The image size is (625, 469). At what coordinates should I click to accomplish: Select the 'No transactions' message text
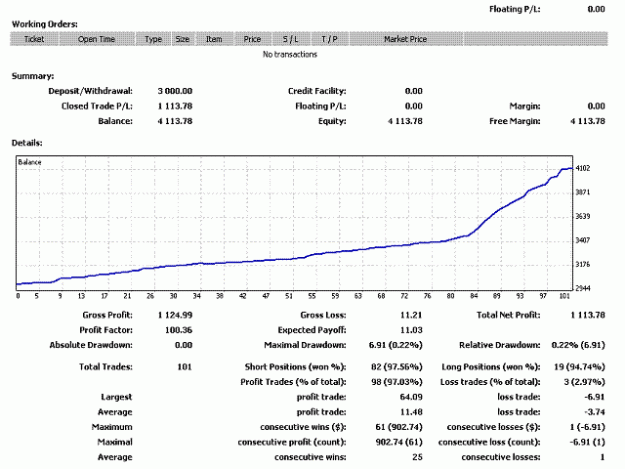coord(290,54)
